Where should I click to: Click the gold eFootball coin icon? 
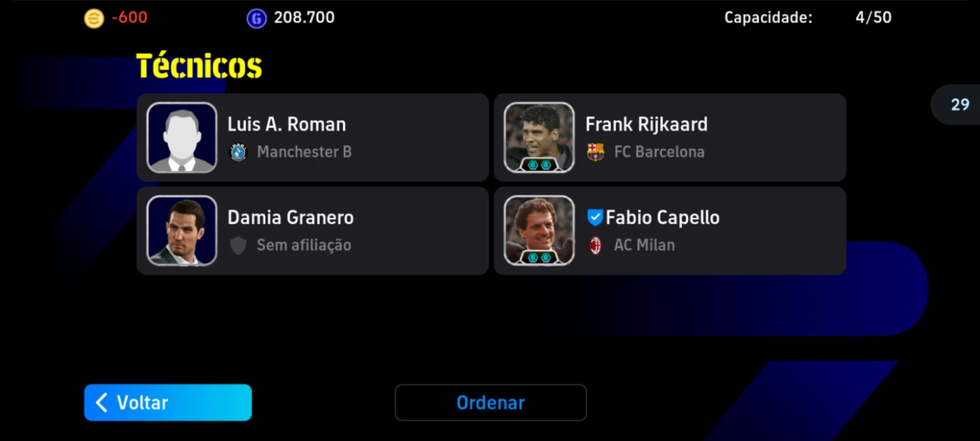94,18
